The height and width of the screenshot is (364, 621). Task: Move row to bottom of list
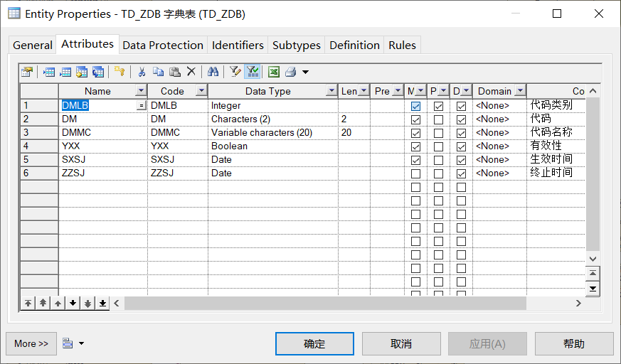pos(103,304)
